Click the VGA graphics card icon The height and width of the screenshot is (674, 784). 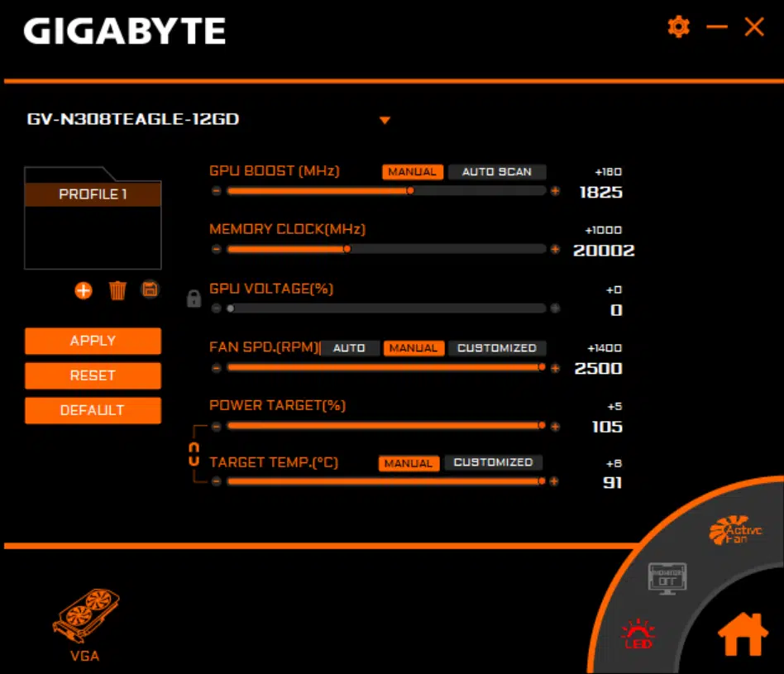(83, 616)
